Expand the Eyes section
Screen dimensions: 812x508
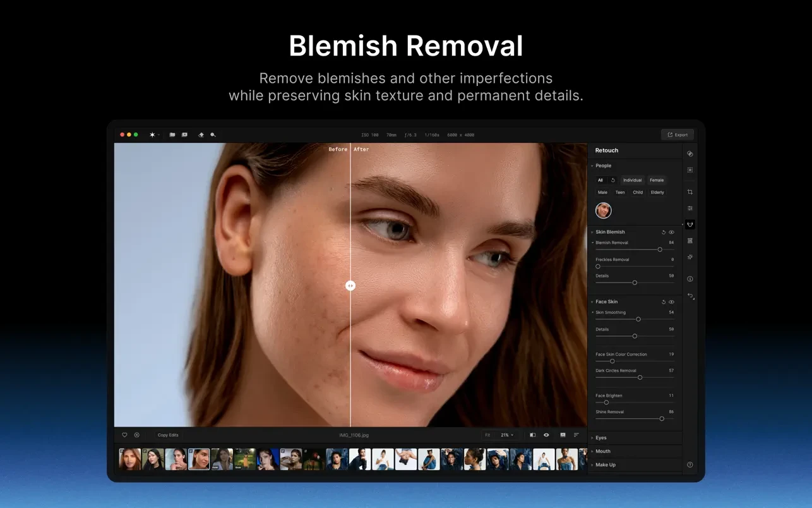pyautogui.click(x=601, y=437)
